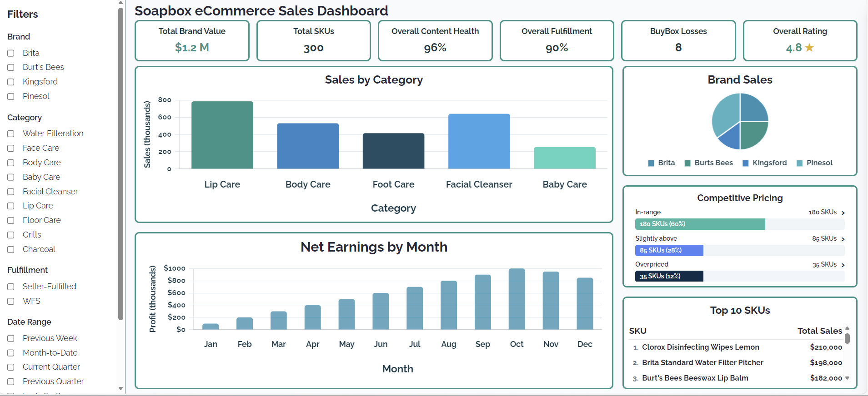The image size is (868, 396).
Task: Click the Filters panel scrollbar thumb
Action: pyautogui.click(x=120, y=163)
